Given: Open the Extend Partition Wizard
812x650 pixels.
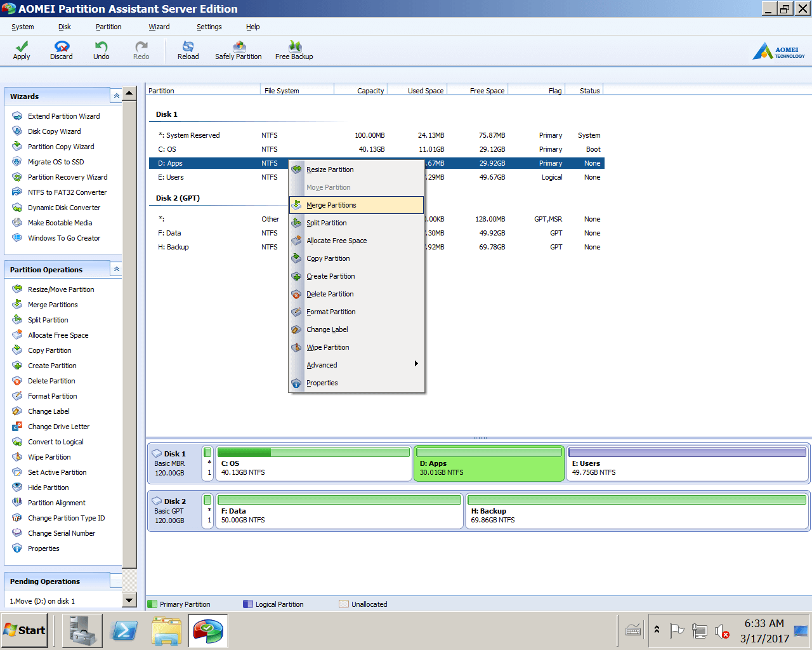Looking at the screenshot, I should point(56,116).
